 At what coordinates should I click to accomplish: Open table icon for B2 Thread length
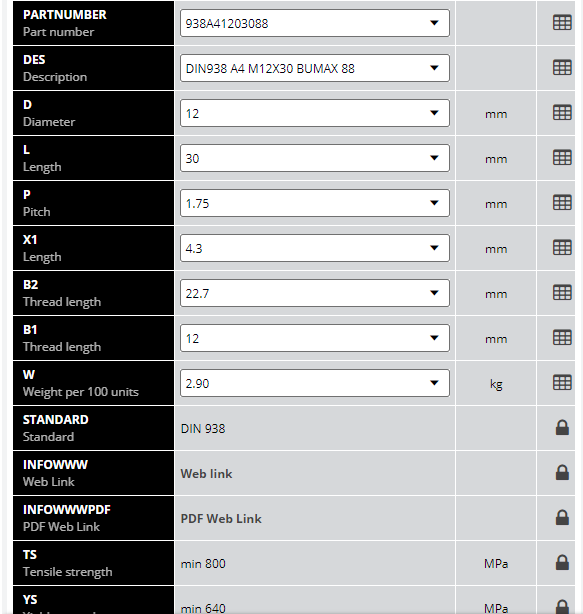(x=562, y=293)
